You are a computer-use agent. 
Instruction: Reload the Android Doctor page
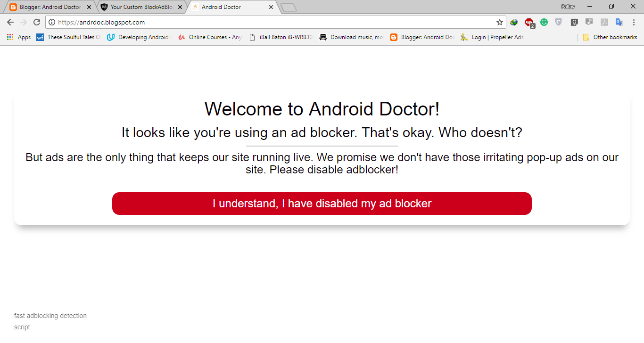pyautogui.click(x=37, y=22)
